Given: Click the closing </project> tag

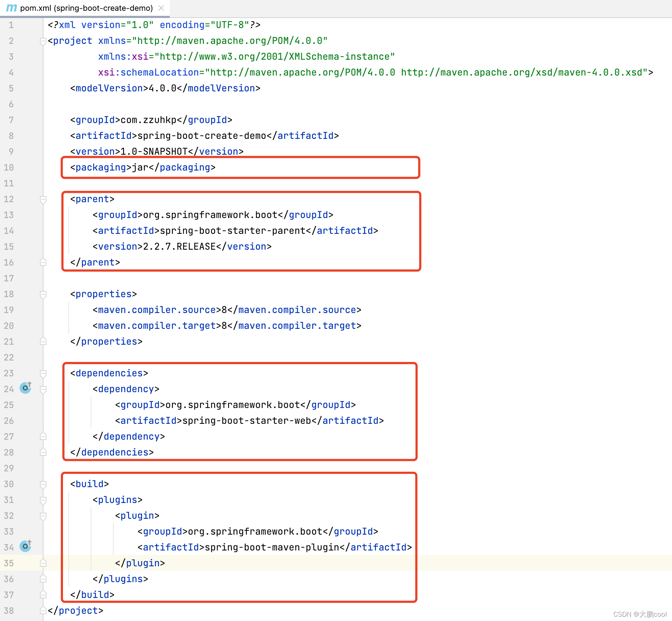Looking at the screenshot, I should tap(76, 611).
